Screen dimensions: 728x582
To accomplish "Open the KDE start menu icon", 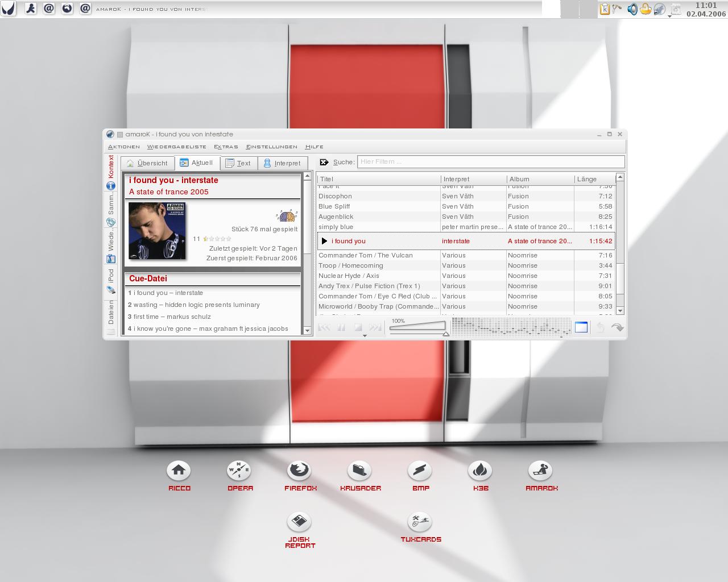I will pos(8,9).
